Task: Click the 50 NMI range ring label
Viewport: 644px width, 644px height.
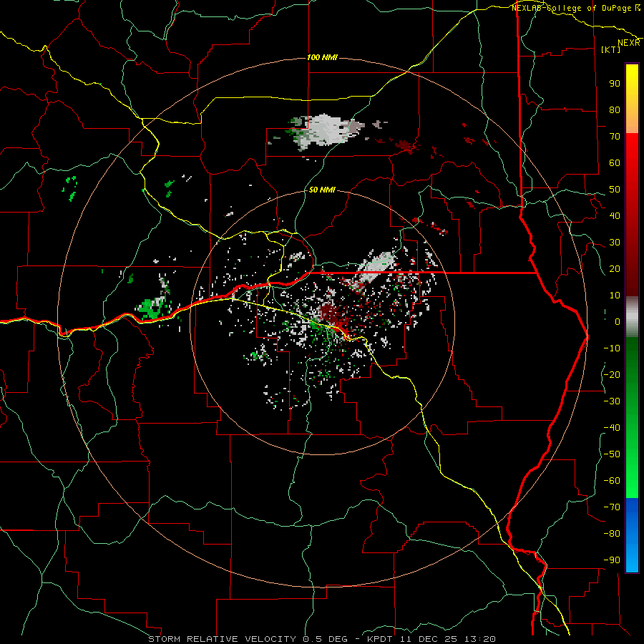Action: coord(322,190)
